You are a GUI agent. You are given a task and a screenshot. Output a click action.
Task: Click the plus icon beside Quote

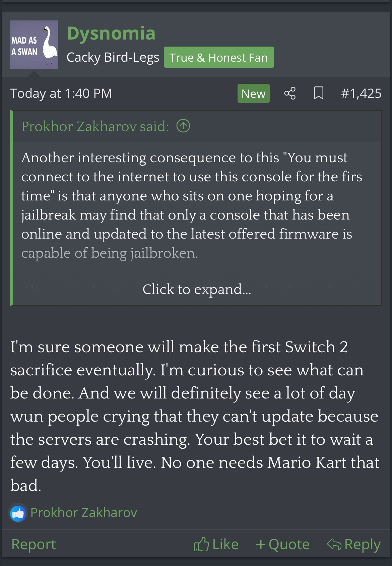click(261, 545)
